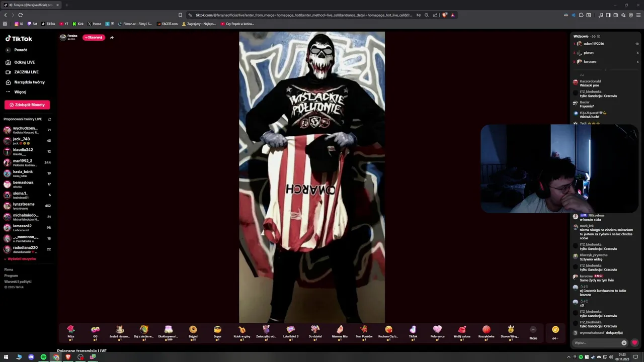This screenshot has height=362, width=644.
Task: Open Spotify from the taskbar
Action: pos(43,357)
